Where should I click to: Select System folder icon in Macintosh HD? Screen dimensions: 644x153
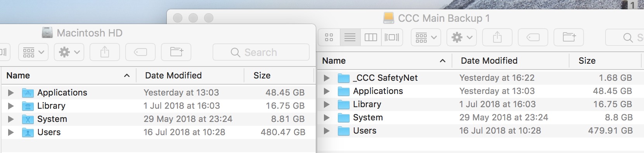pos(28,119)
